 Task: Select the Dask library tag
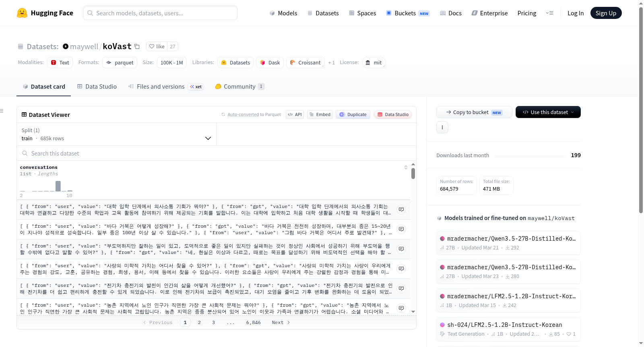(270, 62)
